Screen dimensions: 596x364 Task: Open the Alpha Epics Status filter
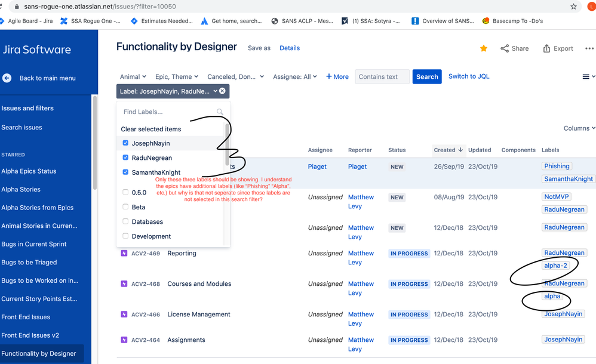29,171
